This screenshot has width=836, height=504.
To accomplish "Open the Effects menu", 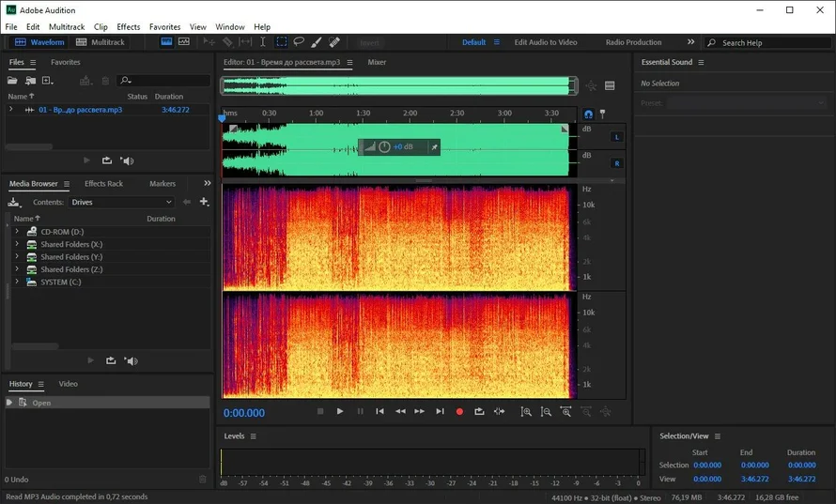I will pos(129,26).
